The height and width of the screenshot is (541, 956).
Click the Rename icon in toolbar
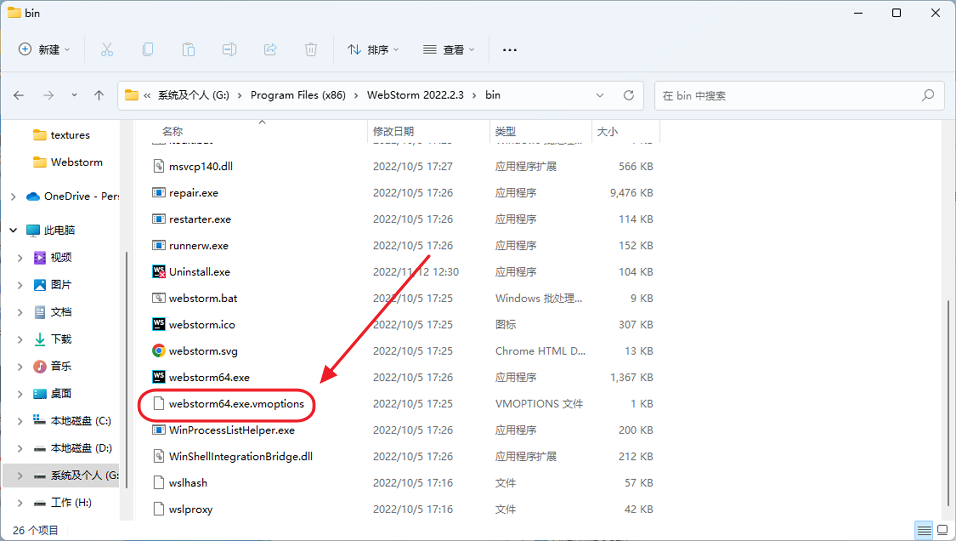pos(229,49)
